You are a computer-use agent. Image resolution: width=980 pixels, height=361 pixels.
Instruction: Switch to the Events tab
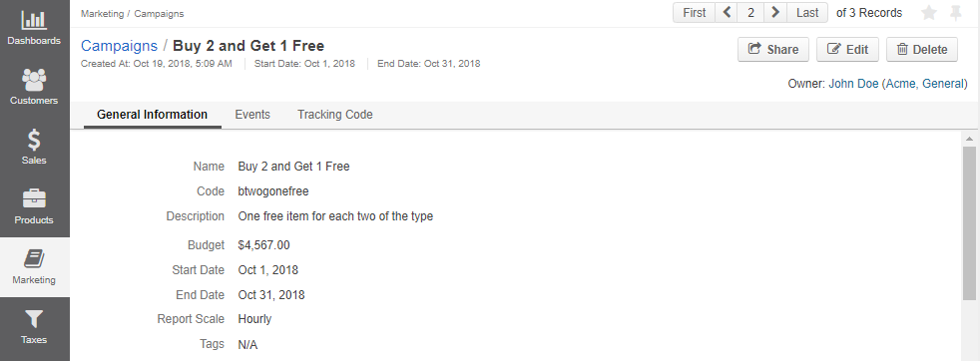click(x=252, y=115)
